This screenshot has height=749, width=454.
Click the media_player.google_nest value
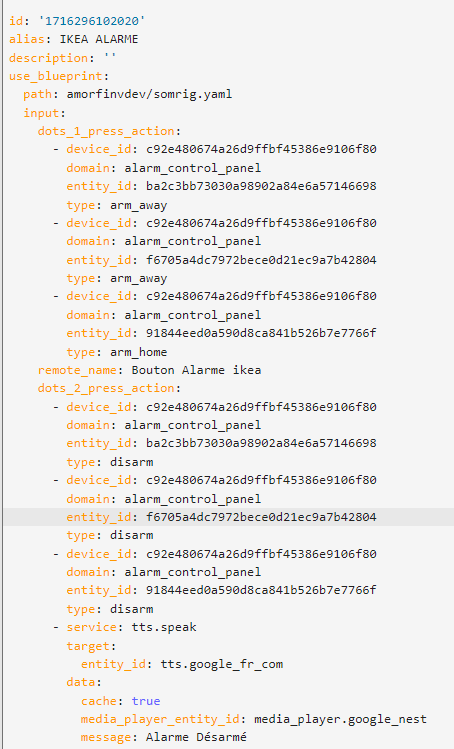pos(340,719)
